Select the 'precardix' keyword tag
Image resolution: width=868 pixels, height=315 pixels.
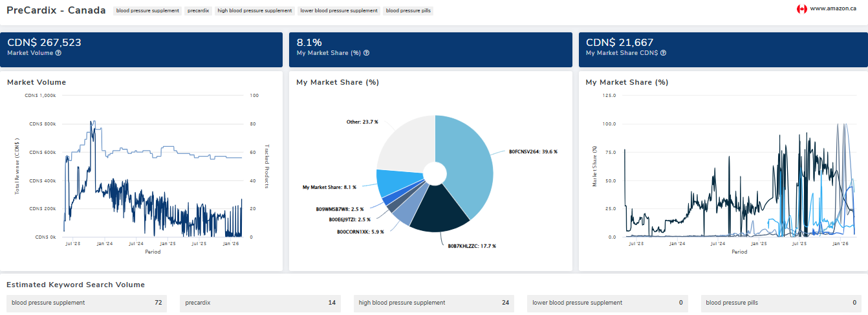tap(198, 11)
